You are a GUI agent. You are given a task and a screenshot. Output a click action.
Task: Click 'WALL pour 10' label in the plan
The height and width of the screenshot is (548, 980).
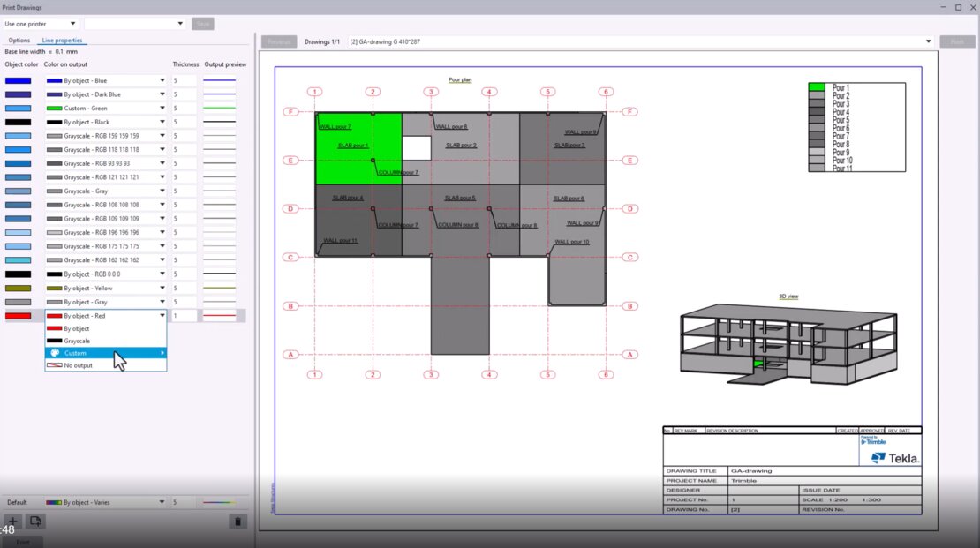[x=572, y=242]
